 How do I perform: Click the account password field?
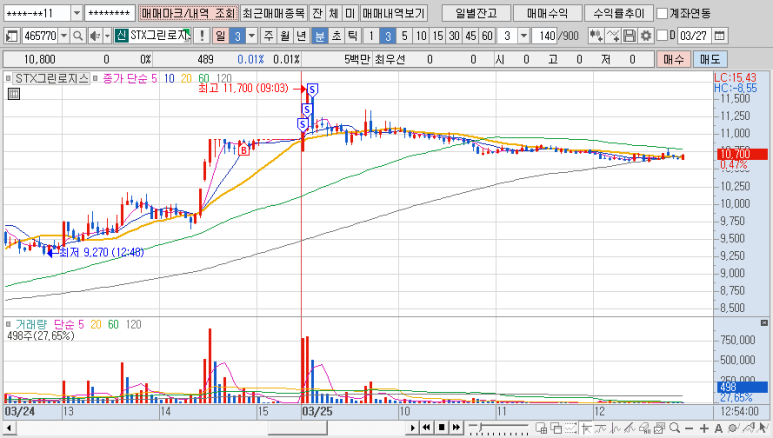(110, 13)
